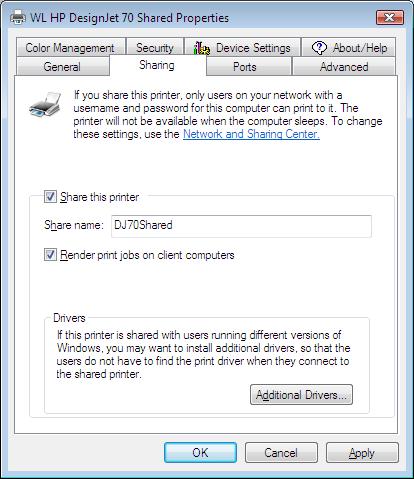Switch to the About/Help tab
This screenshot has height=479, width=414.
coord(349,47)
